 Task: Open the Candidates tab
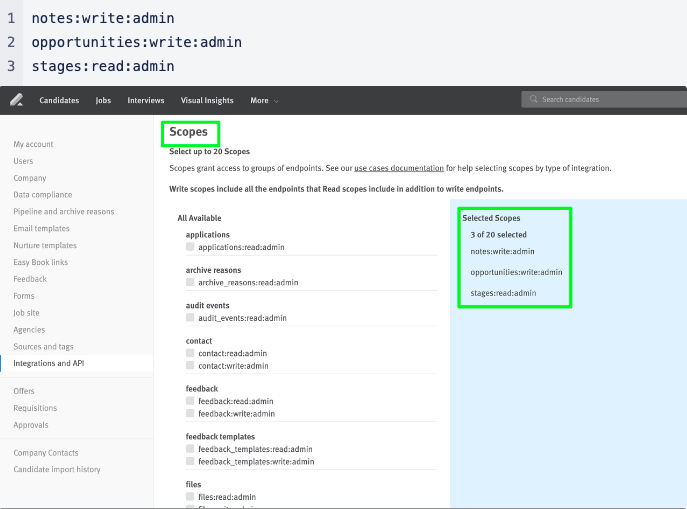point(59,100)
